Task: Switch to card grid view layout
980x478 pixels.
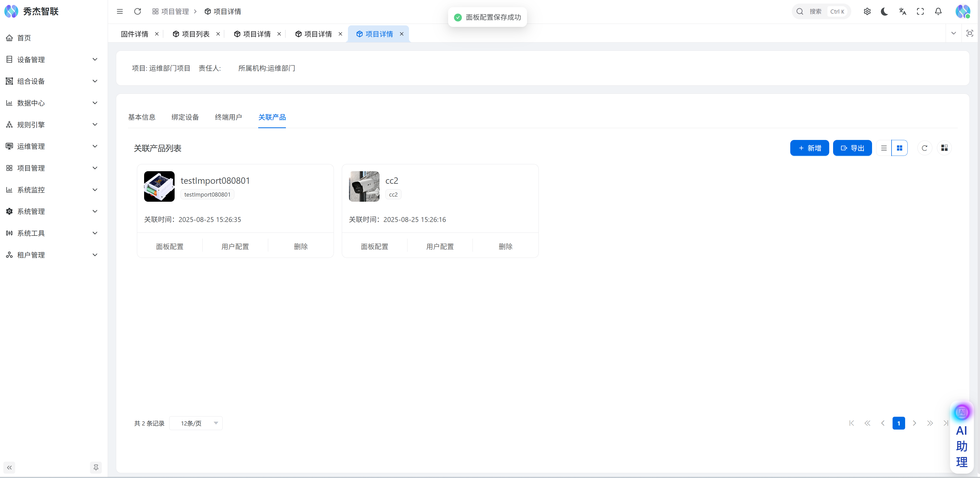Action: pyautogui.click(x=899, y=148)
